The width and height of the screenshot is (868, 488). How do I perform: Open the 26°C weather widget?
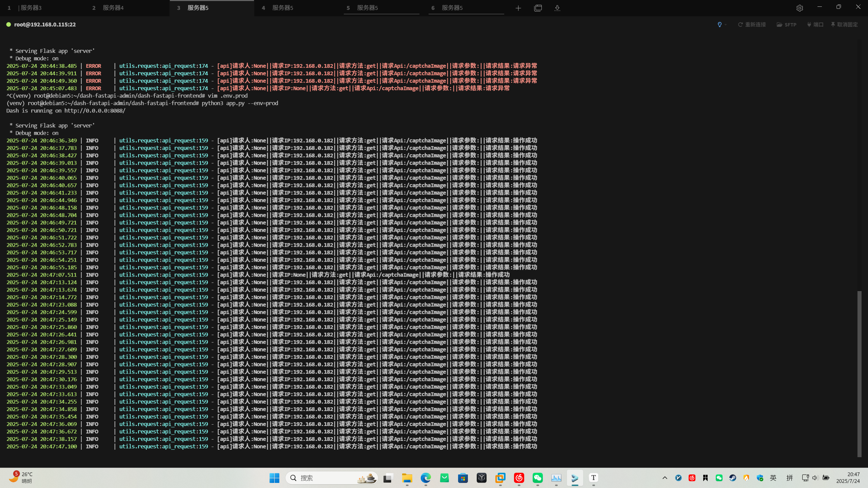[21, 478]
